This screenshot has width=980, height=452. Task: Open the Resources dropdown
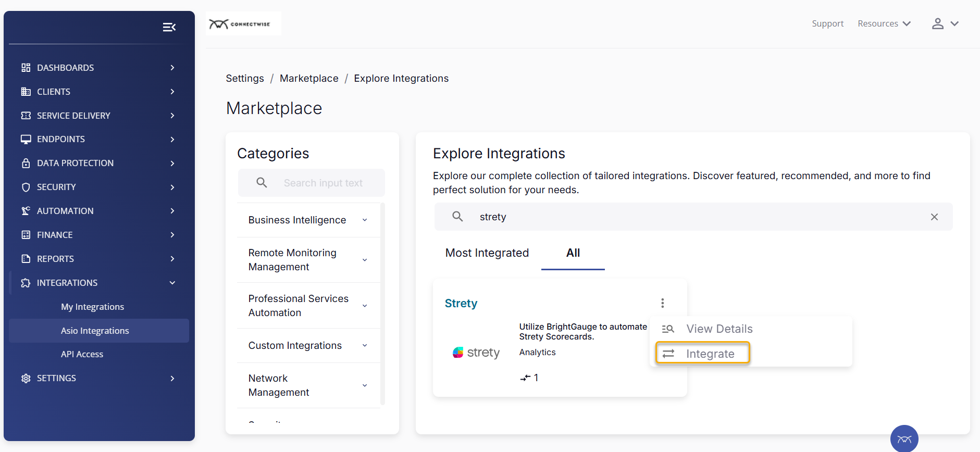[x=884, y=23]
